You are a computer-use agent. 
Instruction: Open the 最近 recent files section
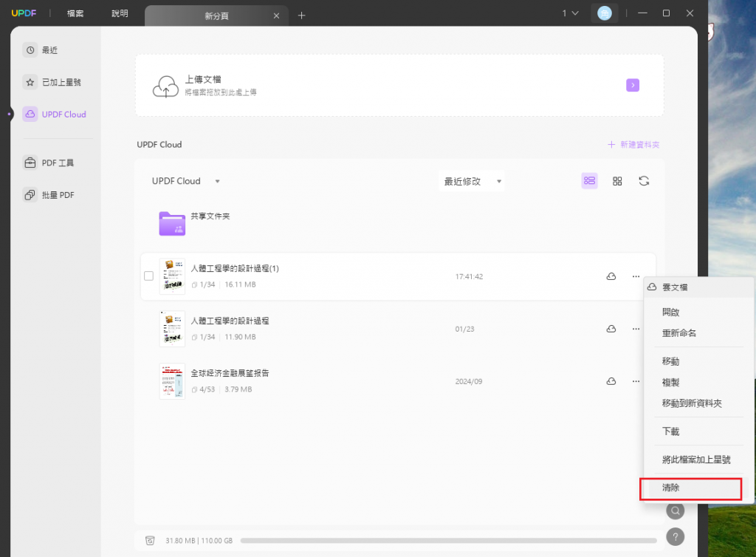41,50
